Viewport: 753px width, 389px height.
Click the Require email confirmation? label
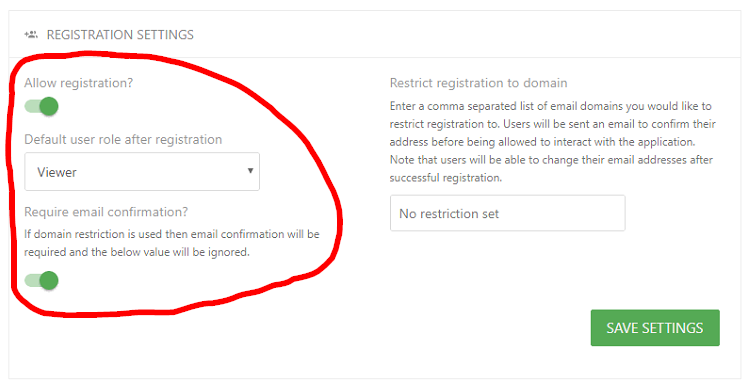[106, 212]
